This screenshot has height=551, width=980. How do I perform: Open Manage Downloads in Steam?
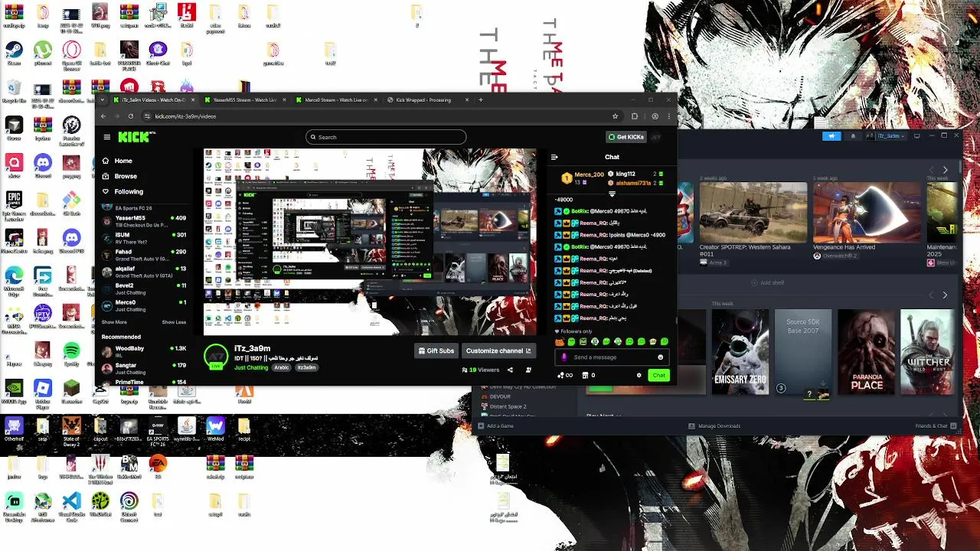pyautogui.click(x=714, y=425)
